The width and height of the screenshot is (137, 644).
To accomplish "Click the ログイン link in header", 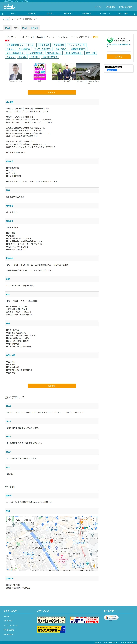I will [98, 7].
